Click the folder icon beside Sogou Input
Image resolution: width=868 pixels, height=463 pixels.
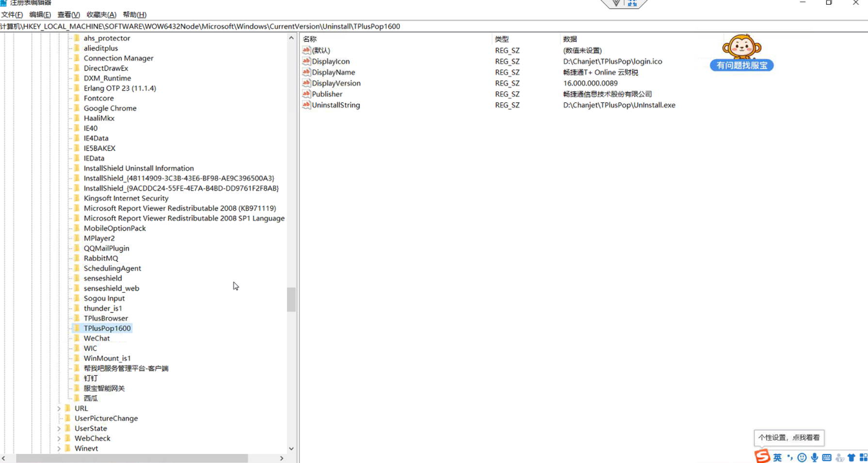pos(77,298)
